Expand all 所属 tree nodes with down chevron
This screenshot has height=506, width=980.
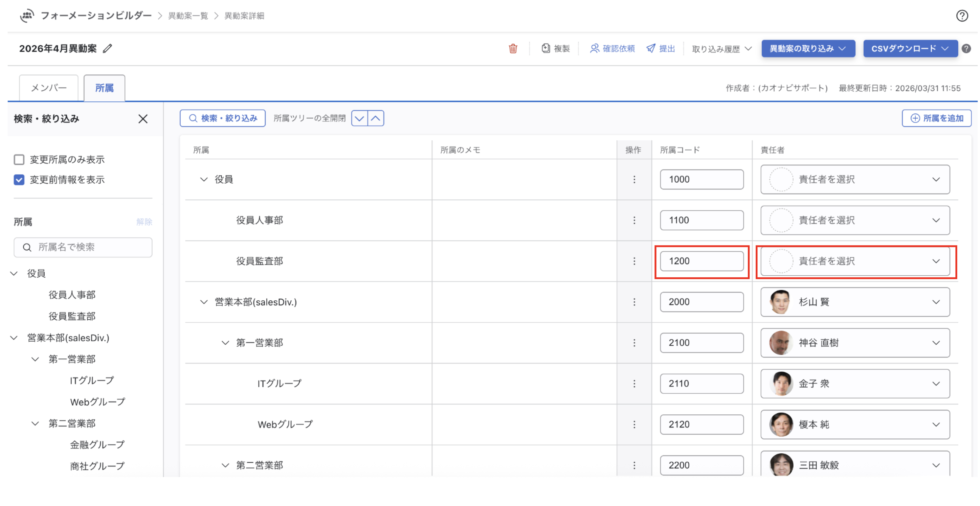point(359,118)
